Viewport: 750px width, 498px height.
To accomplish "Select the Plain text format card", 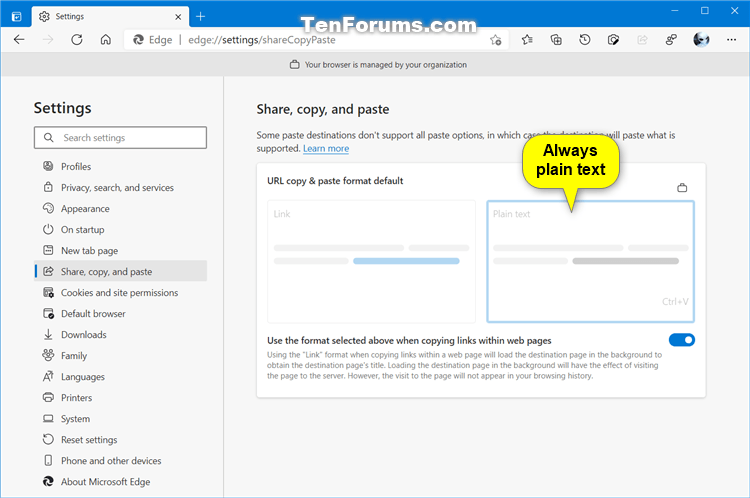I will click(590, 262).
